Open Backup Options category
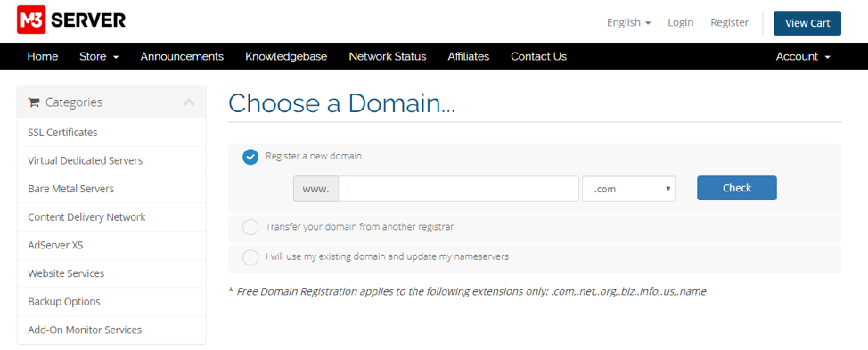This screenshot has width=868, height=350. tap(111, 302)
